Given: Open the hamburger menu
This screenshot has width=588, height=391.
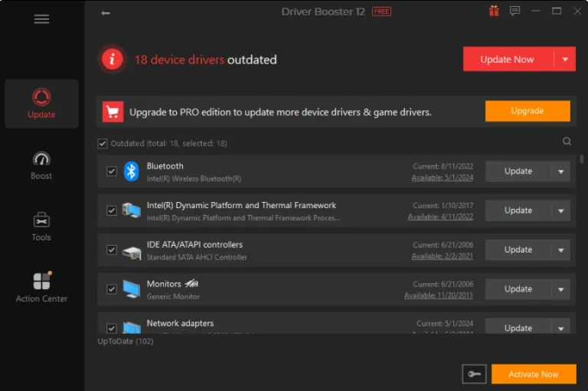Looking at the screenshot, I should (41, 18).
